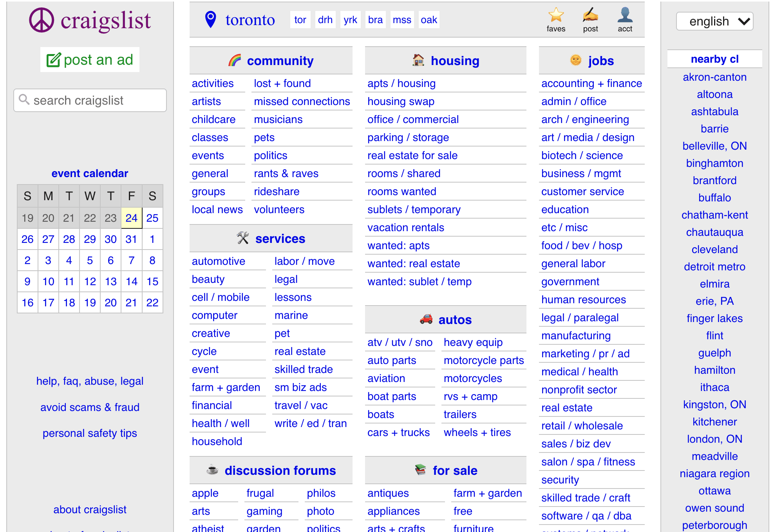Go to buffalo nearby craigslist
This screenshot has width=774, height=532.
click(715, 197)
